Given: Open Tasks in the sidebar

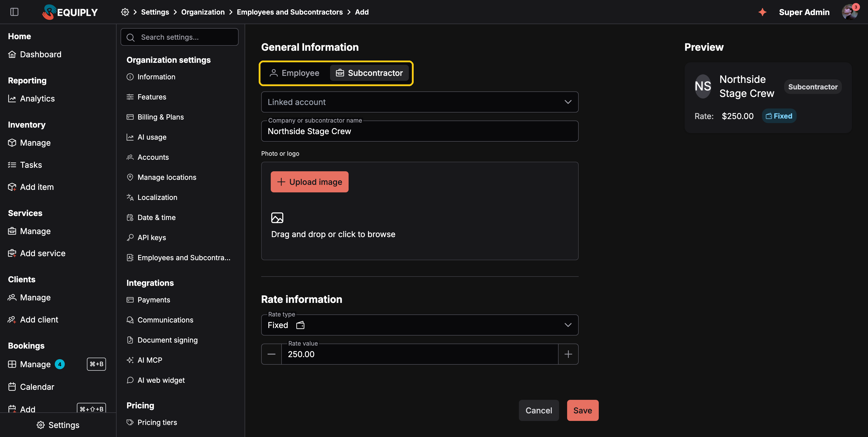Looking at the screenshot, I should 25,165.
